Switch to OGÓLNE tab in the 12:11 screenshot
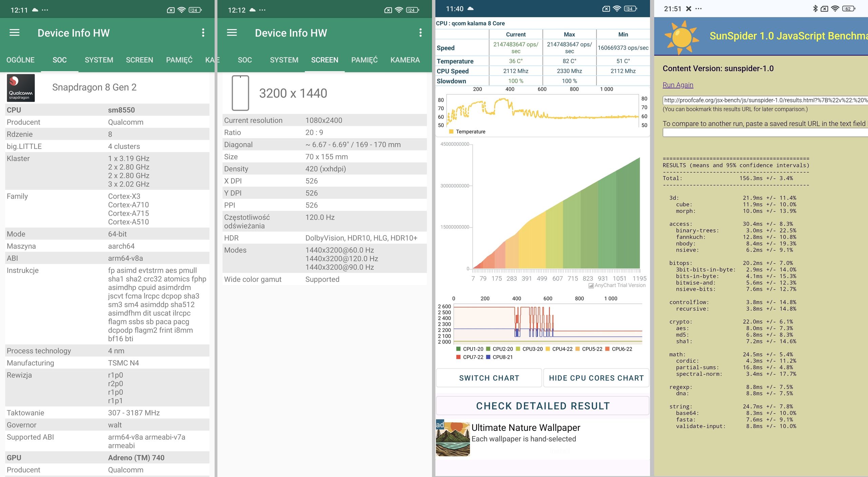868x477 pixels. pyautogui.click(x=20, y=60)
